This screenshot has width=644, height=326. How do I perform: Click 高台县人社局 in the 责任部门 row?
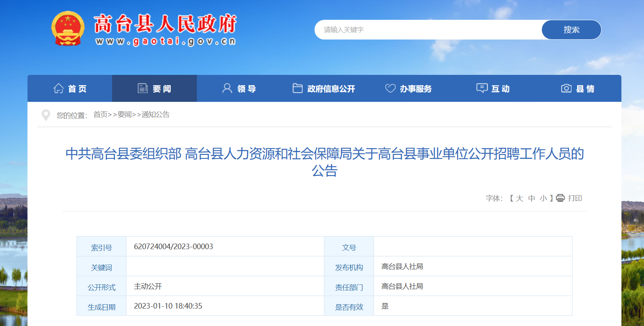tap(402, 286)
